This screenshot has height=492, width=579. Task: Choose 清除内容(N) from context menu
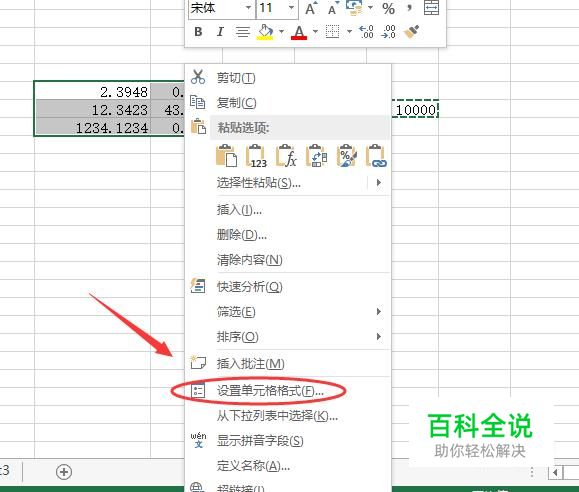tap(250, 260)
